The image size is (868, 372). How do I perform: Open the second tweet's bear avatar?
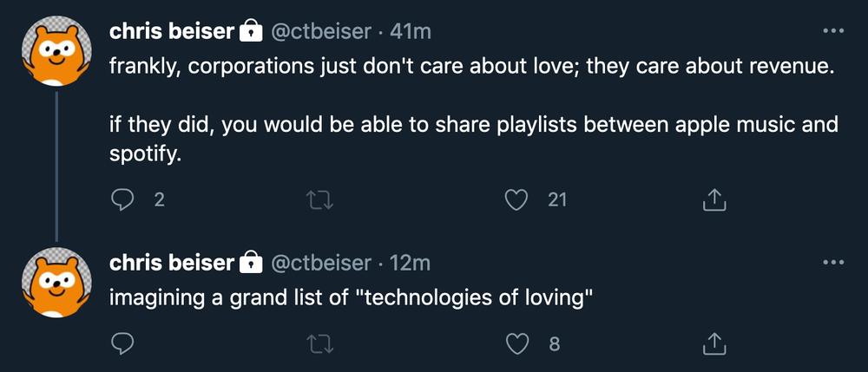click(x=56, y=284)
